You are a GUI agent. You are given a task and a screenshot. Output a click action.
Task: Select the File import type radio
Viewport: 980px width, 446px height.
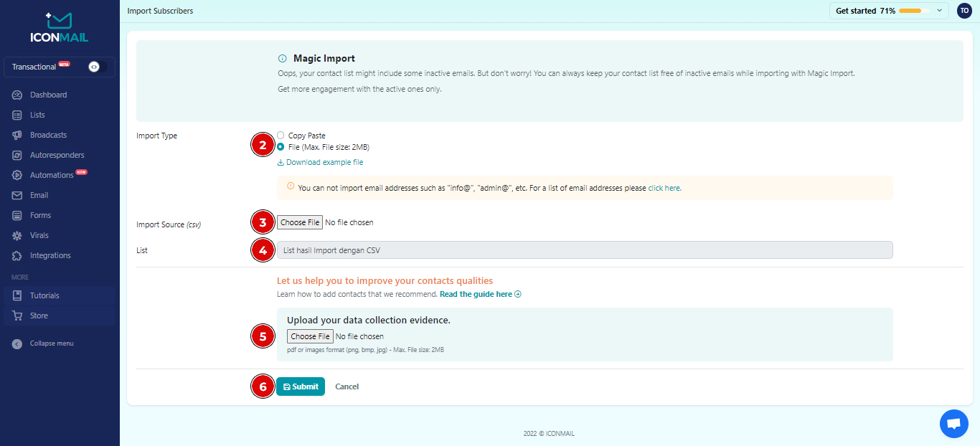point(281,147)
